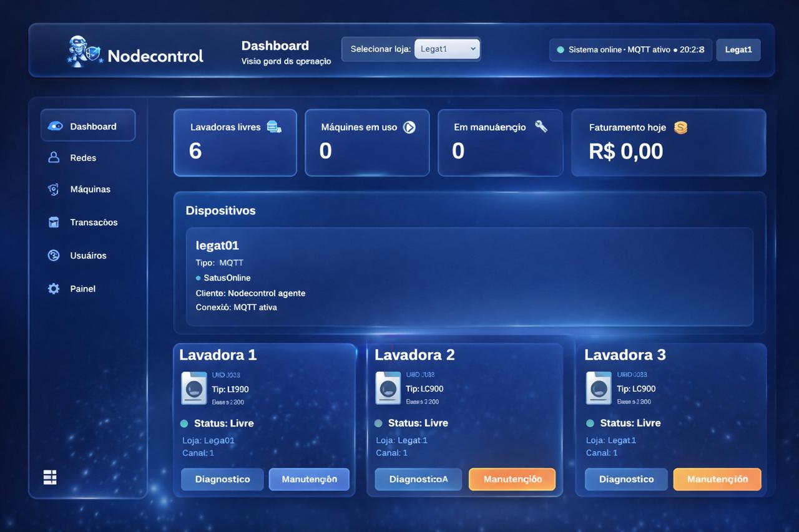Screen dimensions: 799x532
Task: Click Diagnostico on Lavadora 3
Action: click(626, 479)
